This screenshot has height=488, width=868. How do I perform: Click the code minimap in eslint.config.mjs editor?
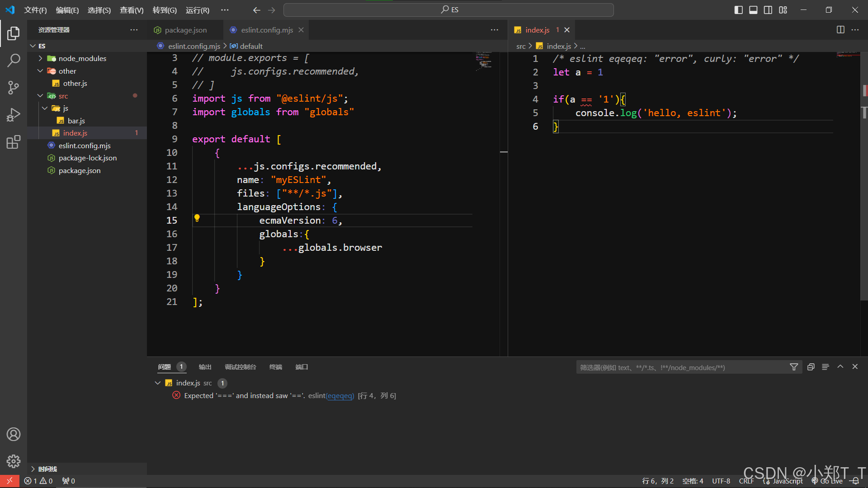tap(484, 61)
